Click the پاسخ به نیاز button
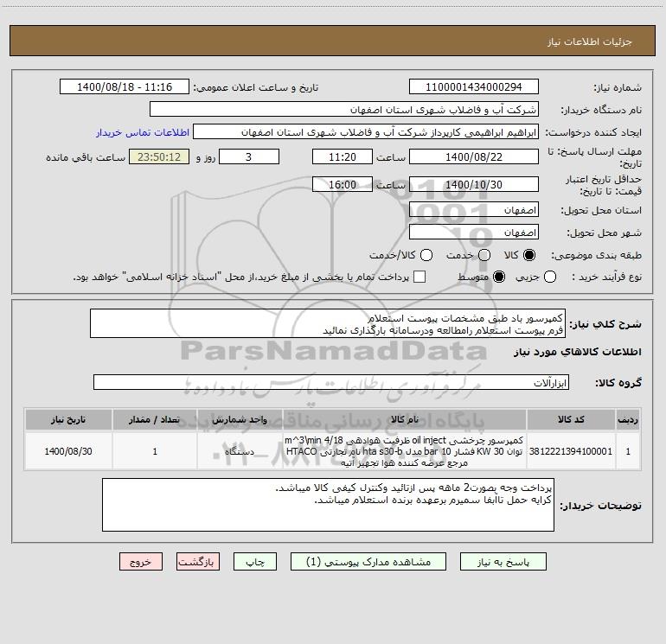Viewport: 666px width, 644px height. (x=503, y=562)
